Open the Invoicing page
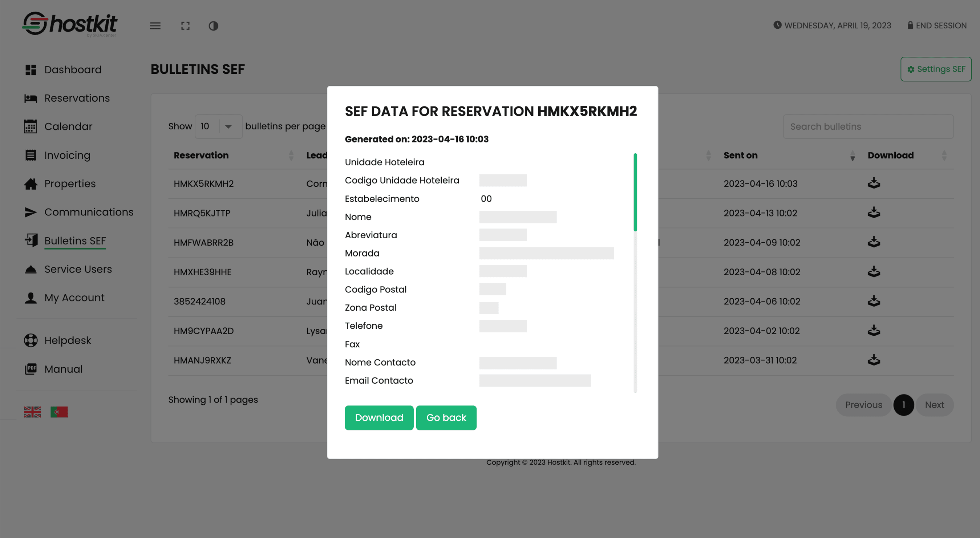The image size is (980, 538). pyautogui.click(x=67, y=155)
